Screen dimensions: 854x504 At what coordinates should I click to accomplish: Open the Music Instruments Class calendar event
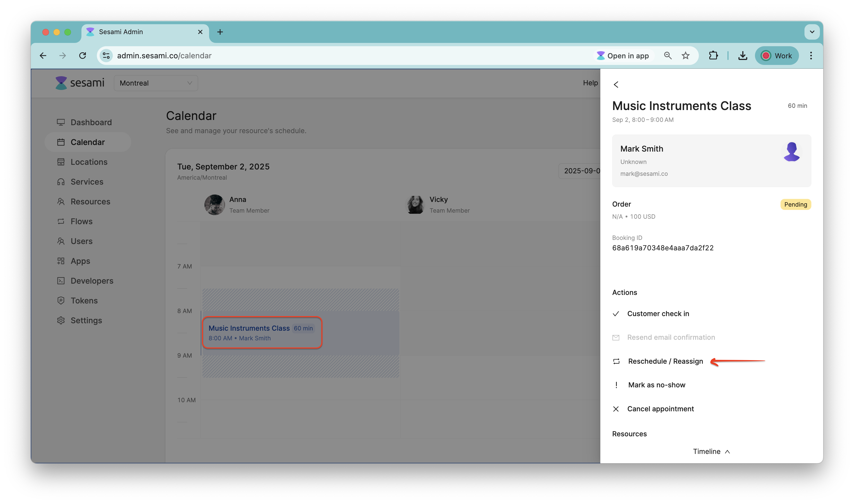[261, 333]
